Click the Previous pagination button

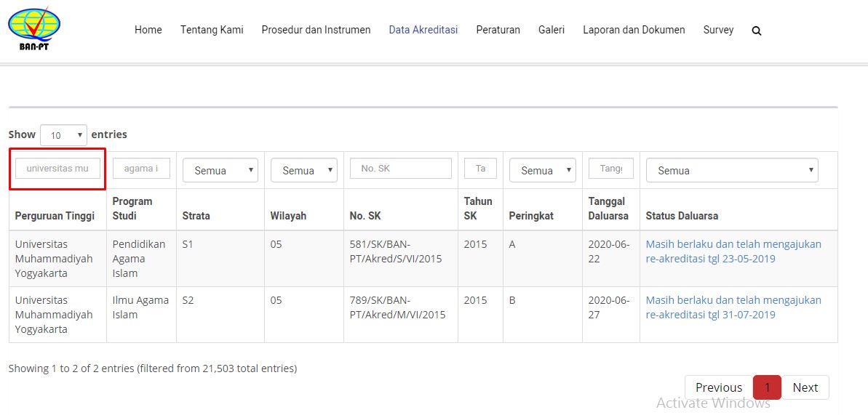tap(719, 387)
